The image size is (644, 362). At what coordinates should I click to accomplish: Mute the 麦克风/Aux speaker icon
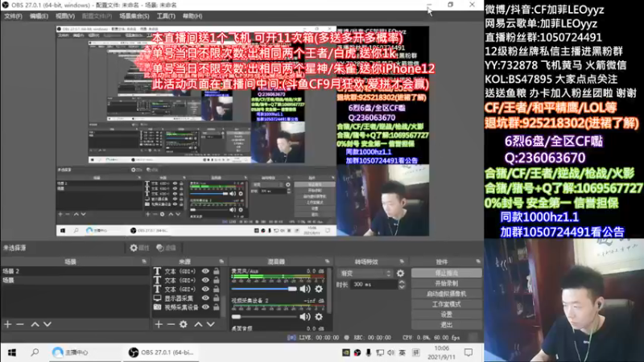(x=305, y=289)
